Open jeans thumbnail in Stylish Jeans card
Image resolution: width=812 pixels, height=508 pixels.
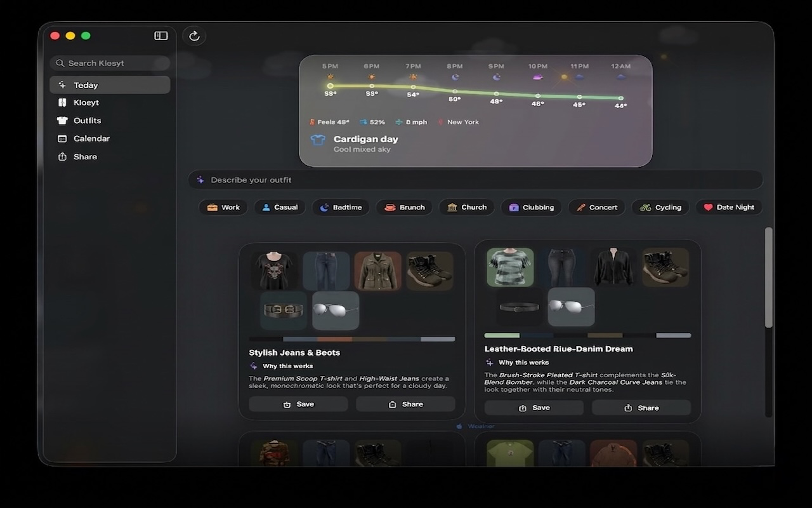(x=326, y=271)
